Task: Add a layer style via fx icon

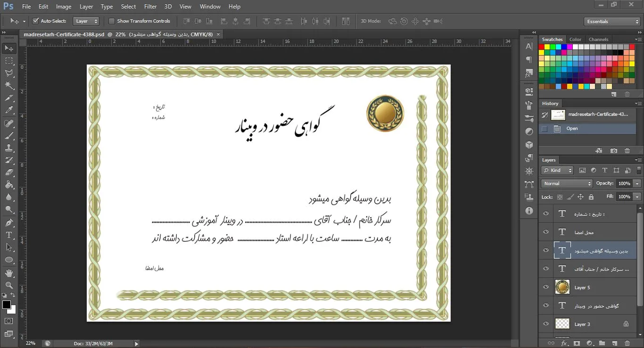Action: 564,343
